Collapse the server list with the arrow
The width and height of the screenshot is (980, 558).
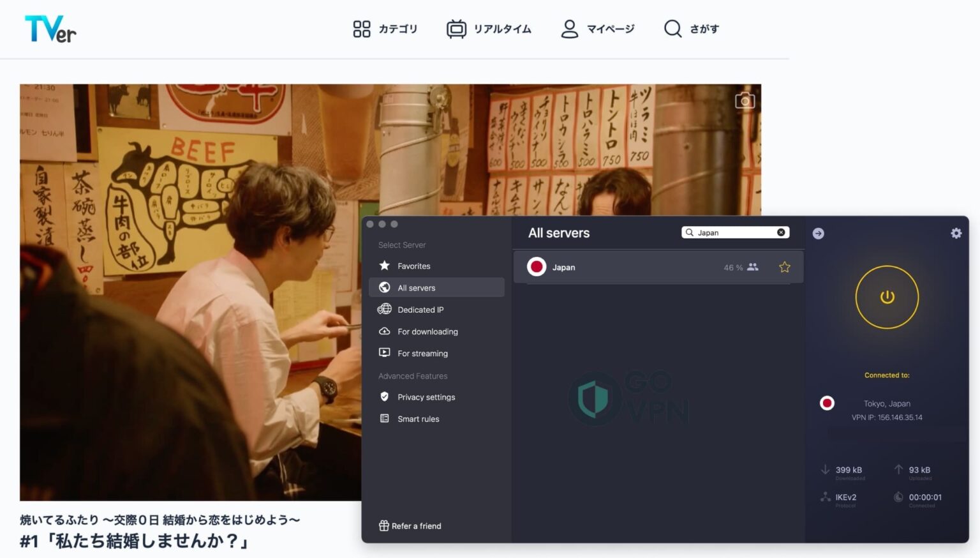[x=818, y=233]
